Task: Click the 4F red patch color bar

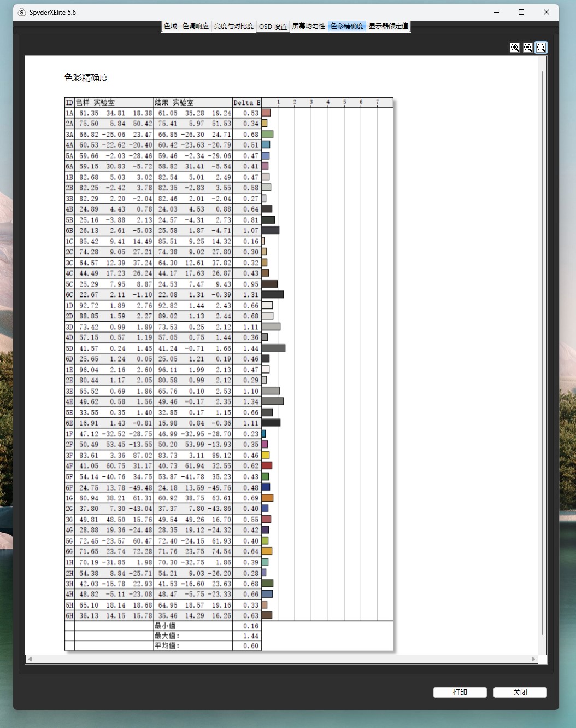Action: click(267, 465)
